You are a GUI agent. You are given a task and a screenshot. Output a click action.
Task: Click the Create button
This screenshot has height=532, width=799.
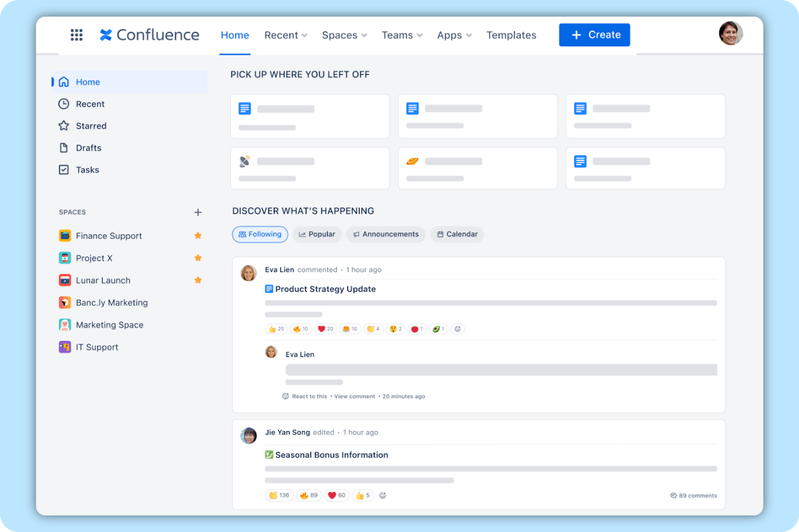(x=594, y=35)
